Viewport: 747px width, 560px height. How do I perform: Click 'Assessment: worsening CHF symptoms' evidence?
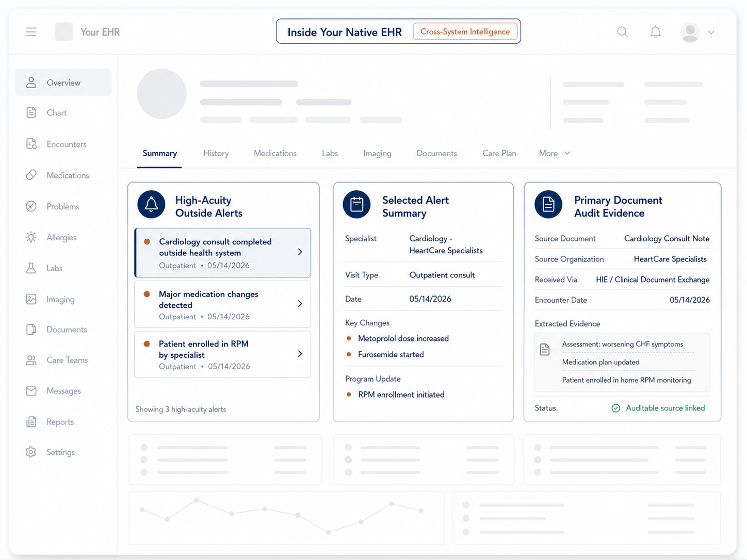pyautogui.click(x=623, y=344)
